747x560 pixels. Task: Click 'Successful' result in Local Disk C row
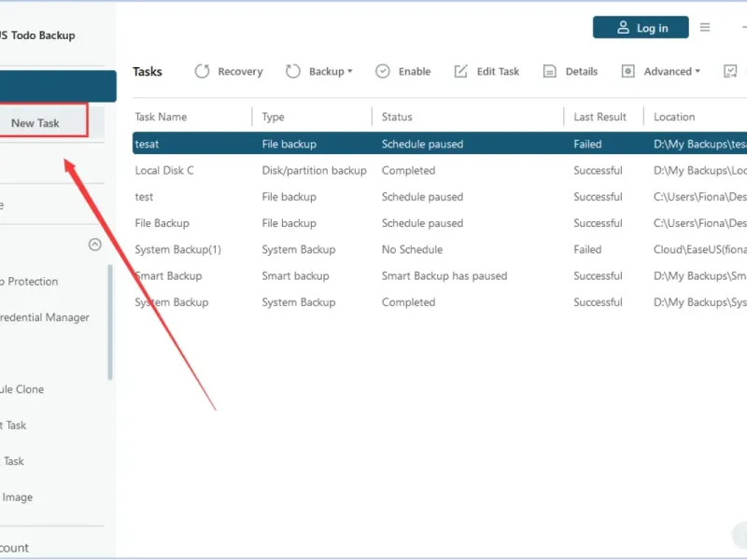tap(598, 171)
